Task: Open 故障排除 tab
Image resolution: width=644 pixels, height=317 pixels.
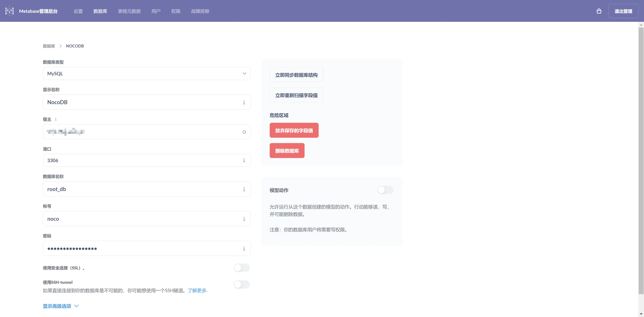Action: pos(200,11)
